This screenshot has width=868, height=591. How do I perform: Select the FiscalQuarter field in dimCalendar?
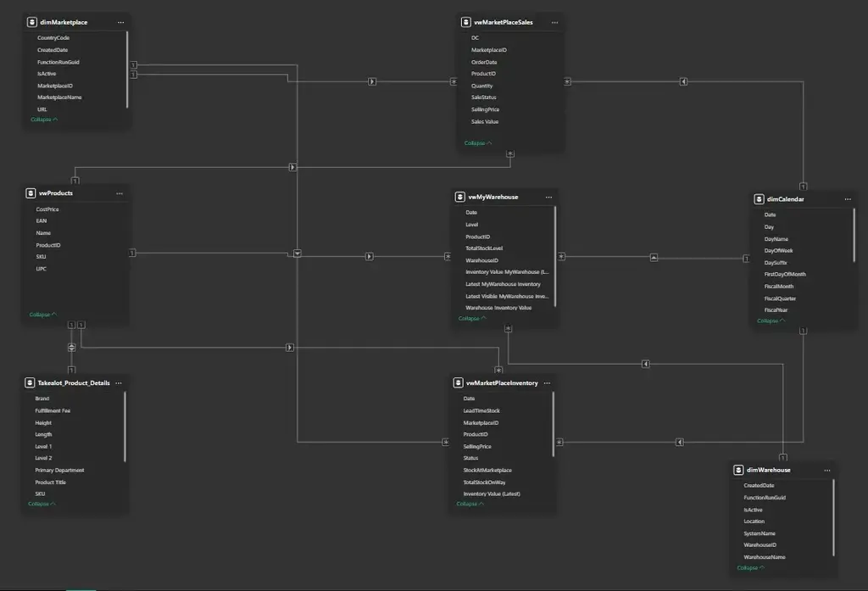(x=779, y=298)
